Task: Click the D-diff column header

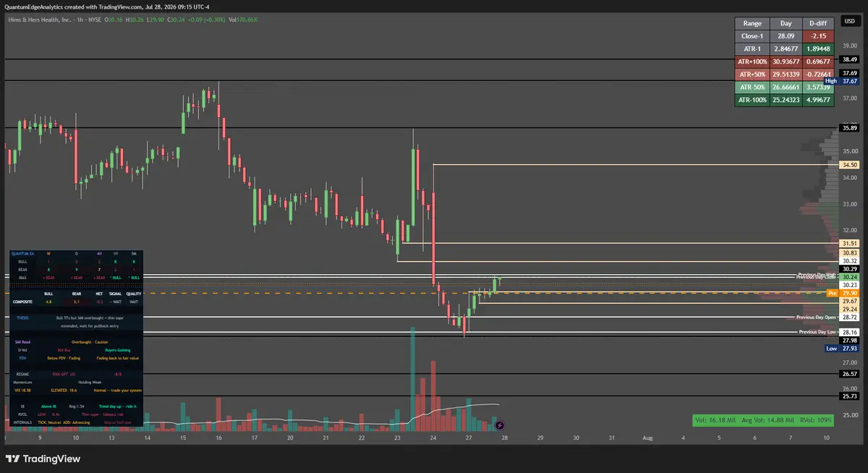Action: coord(818,23)
